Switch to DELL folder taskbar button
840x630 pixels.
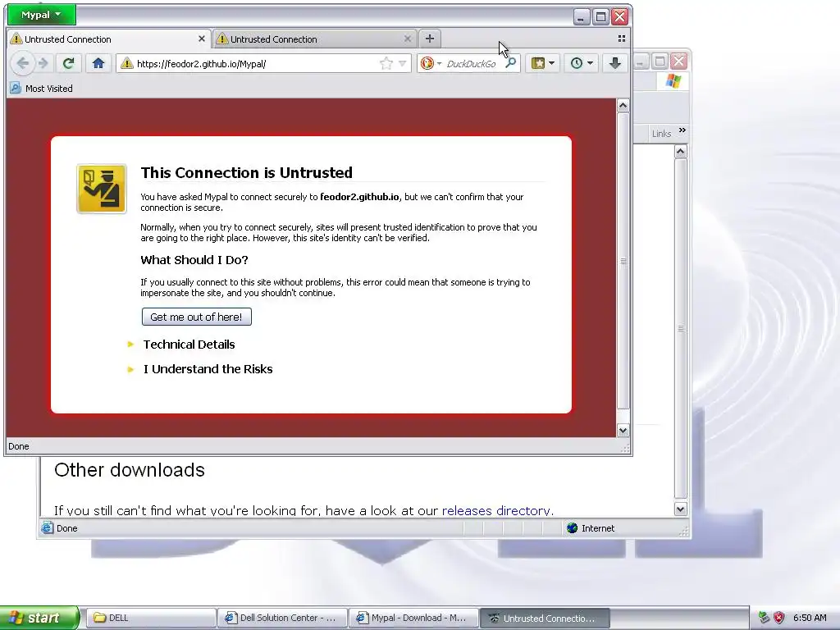(151, 618)
